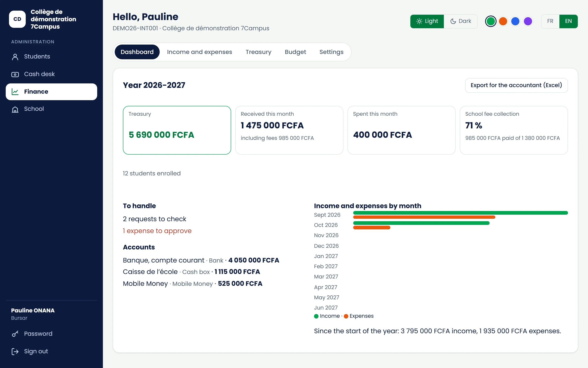Select the orange accent color
588x368 pixels.
(503, 21)
